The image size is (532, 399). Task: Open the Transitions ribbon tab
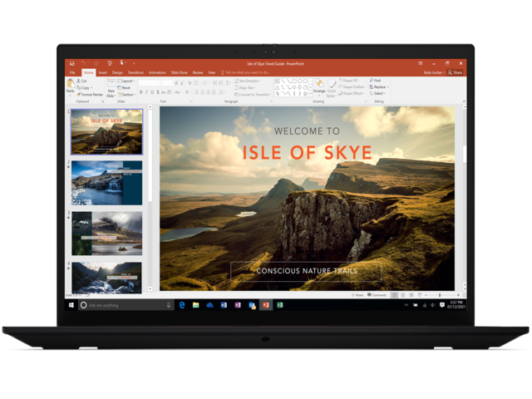pyautogui.click(x=136, y=72)
